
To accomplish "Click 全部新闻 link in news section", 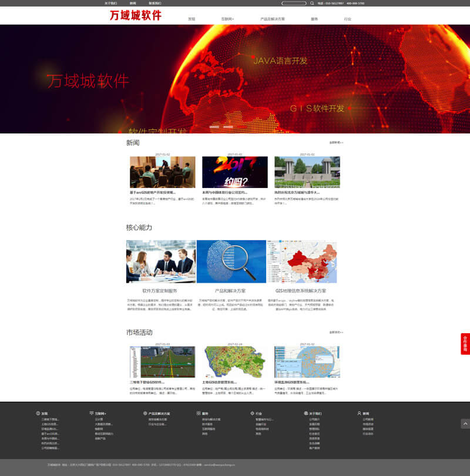I will tap(335, 142).
